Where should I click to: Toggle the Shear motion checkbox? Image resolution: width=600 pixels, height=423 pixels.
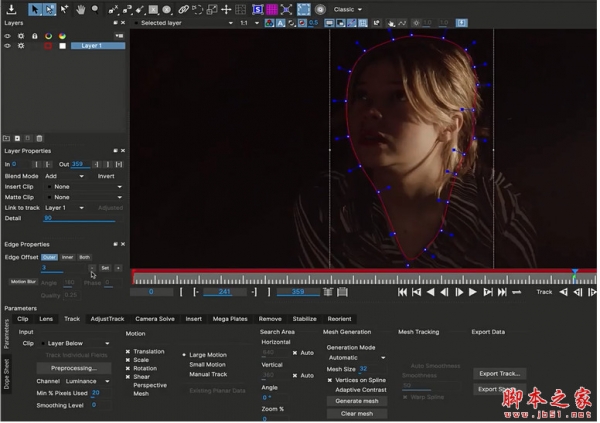point(128,377)
